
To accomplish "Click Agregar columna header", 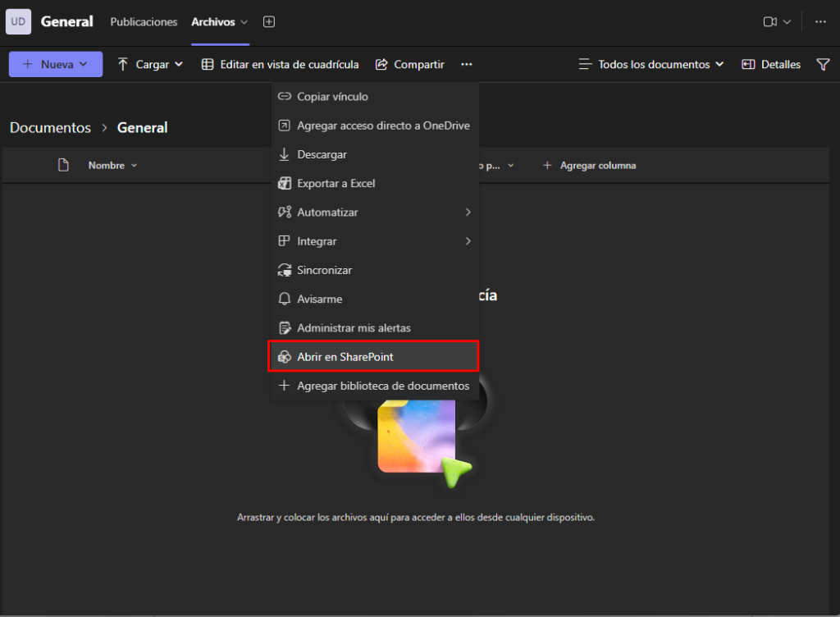I will 589,166.
